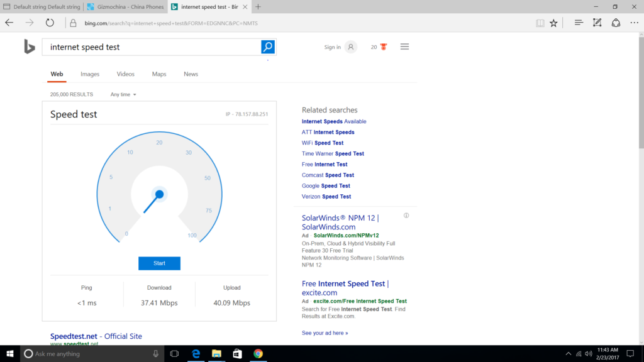Open Free Internet Test related search

pyautogui.click(x=325, y=164)
